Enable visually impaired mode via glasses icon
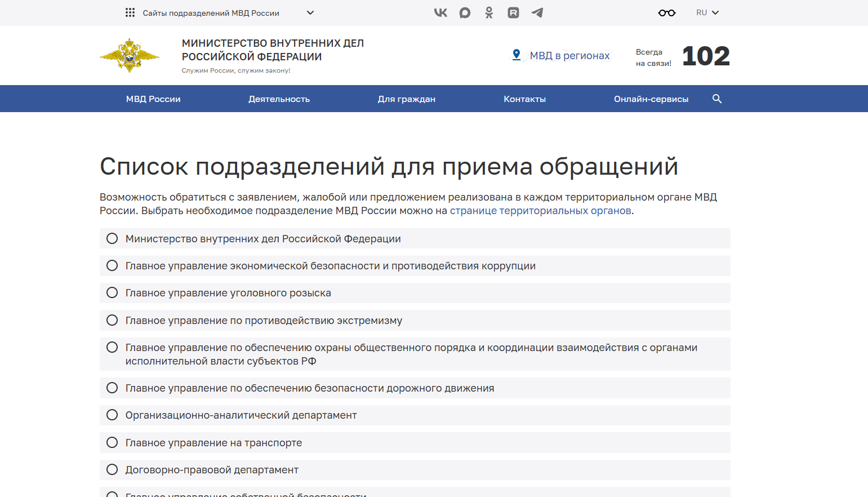This screenshot has height=497, width=868. click(666, 13)
